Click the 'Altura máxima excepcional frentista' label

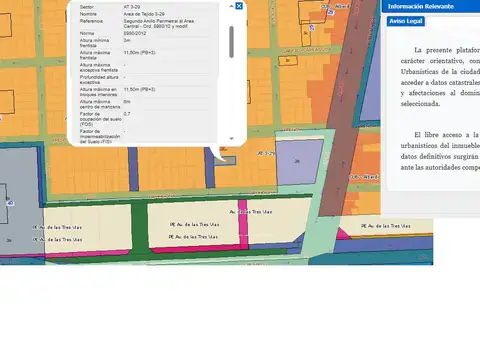pyautogui.click(x=99, y=67)
